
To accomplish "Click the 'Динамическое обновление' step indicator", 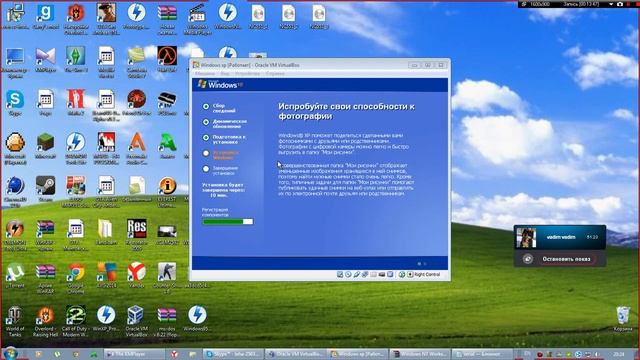I will click(x=206, y=122).
